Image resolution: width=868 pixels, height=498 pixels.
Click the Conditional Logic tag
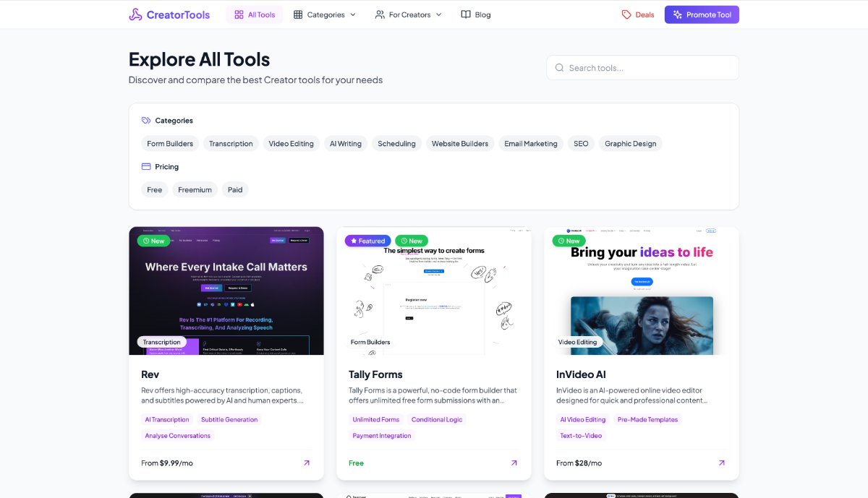[437, 419]
